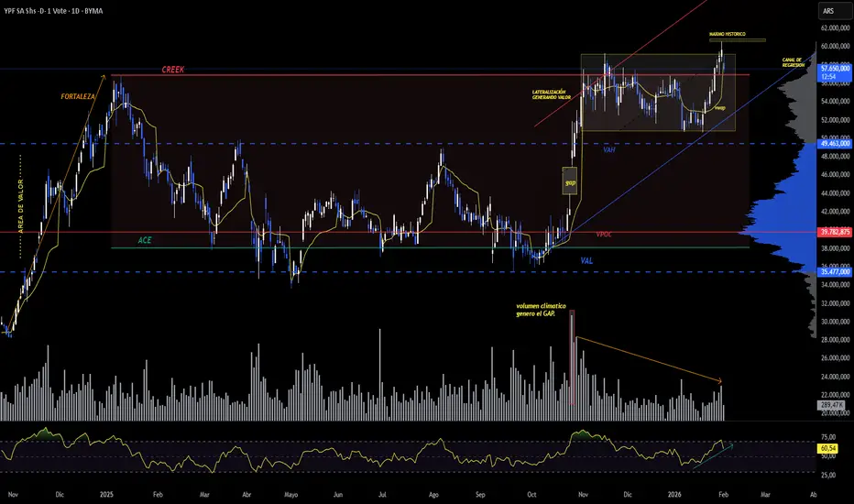Image resolution: width=854 pixels, height=504 pixels.
Task: Select the 'volumen climatico genero el GAP' note
Action: 541,310
